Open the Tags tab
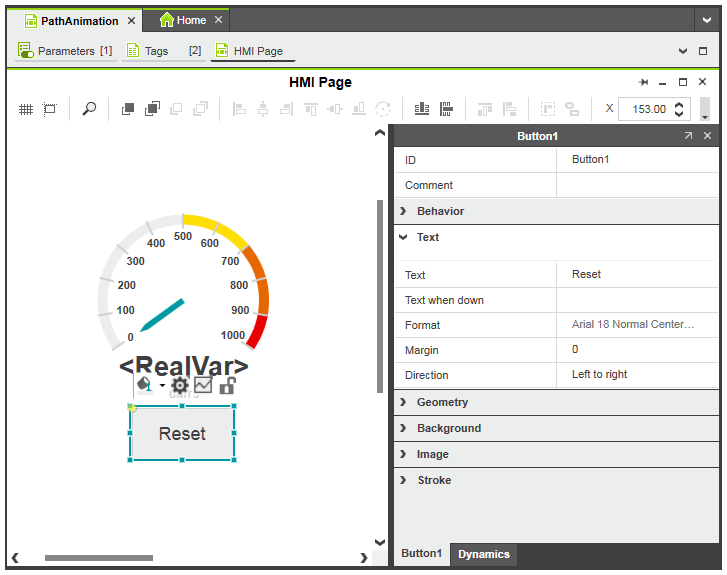This screenshot has width=727, height=575. pos(157,51)
